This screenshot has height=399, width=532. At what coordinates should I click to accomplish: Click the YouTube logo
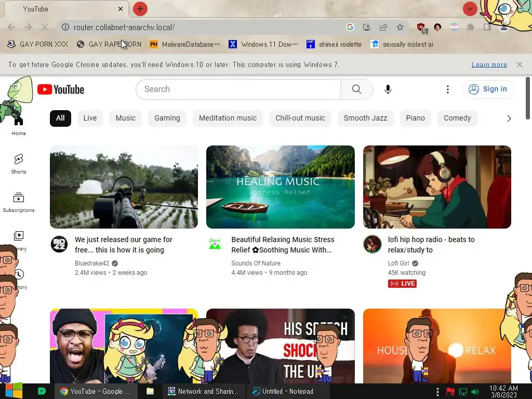click(61, 89)
